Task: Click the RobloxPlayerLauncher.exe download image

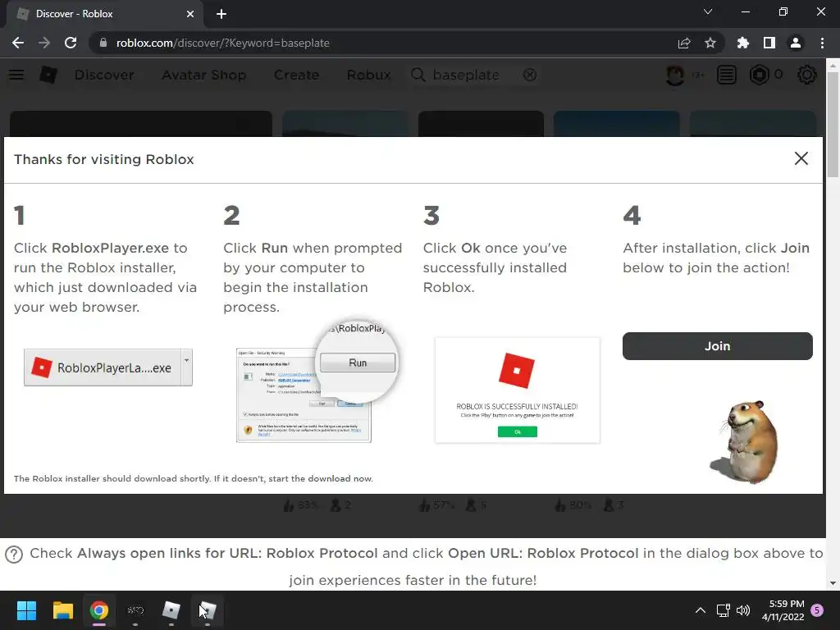Action: 108,367
